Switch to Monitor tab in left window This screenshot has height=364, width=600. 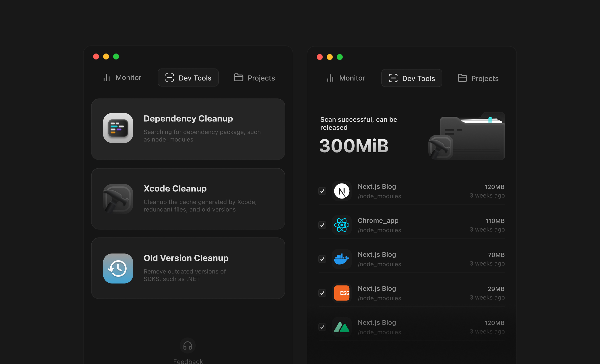[122, 78]
